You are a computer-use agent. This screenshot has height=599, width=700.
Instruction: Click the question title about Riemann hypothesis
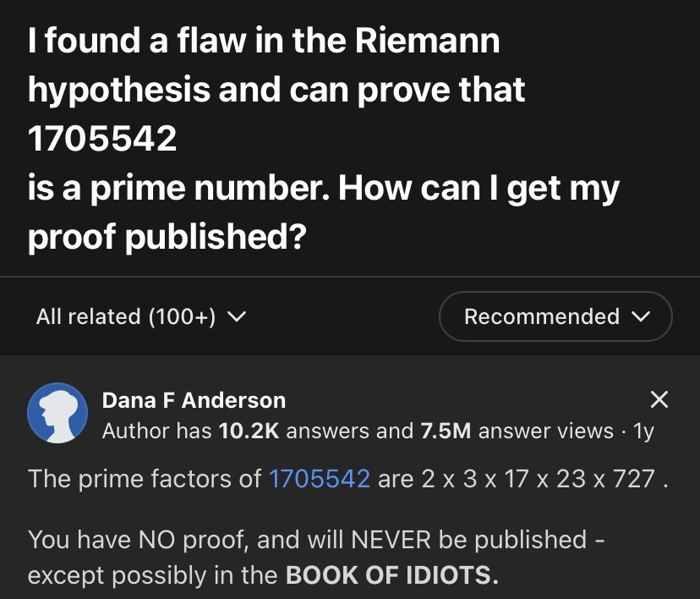coord(323,138)
